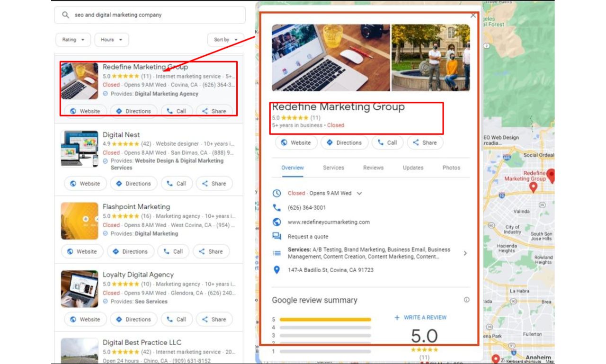
Task: Click the Request a quote icon
Action: click(276, 236)
